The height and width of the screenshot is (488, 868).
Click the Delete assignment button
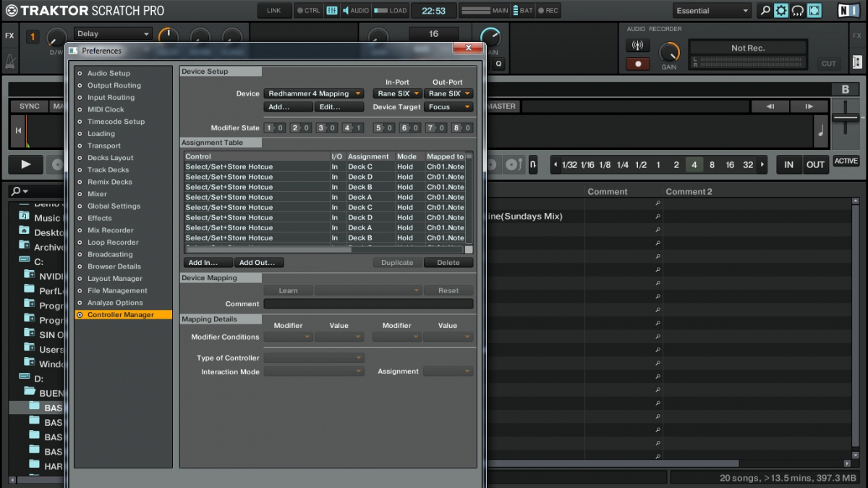448,263
